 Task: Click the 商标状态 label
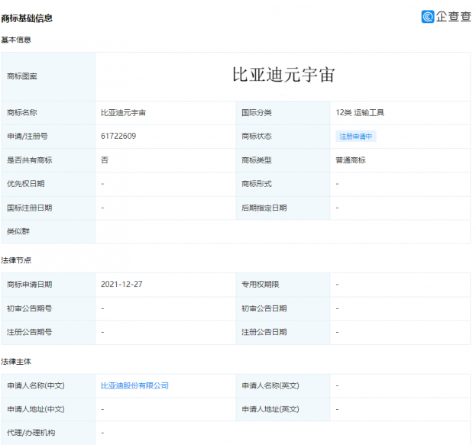click(x=257, y=136)
